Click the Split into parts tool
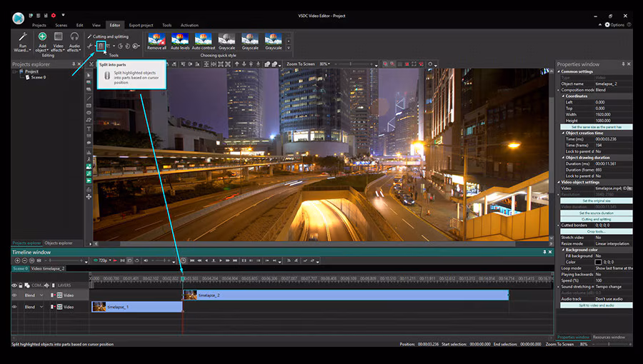 tap(101, 46)
